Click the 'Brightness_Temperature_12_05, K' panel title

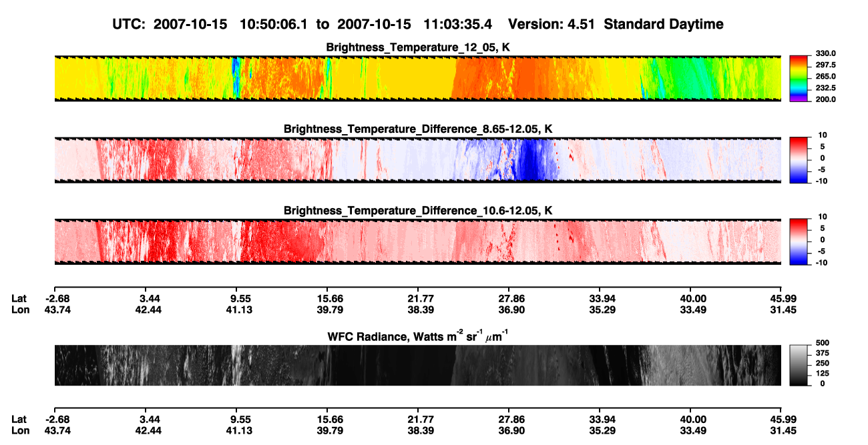click(x=419, y=47)
